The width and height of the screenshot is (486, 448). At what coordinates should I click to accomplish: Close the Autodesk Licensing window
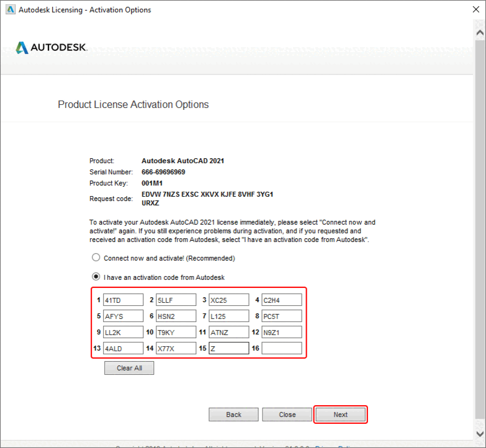click(x=476, y=9)
